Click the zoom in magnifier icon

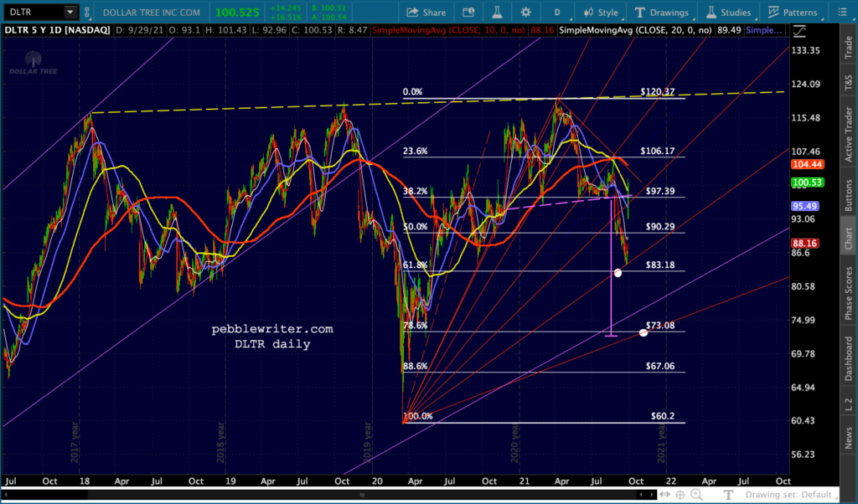click(x=696, y=495)
